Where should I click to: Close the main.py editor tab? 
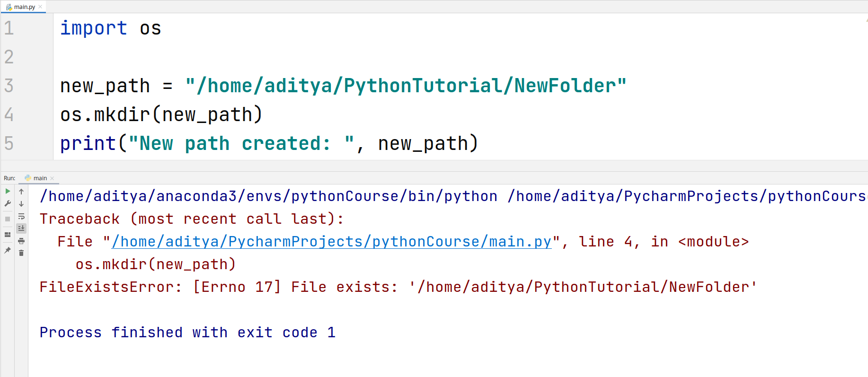41,7
